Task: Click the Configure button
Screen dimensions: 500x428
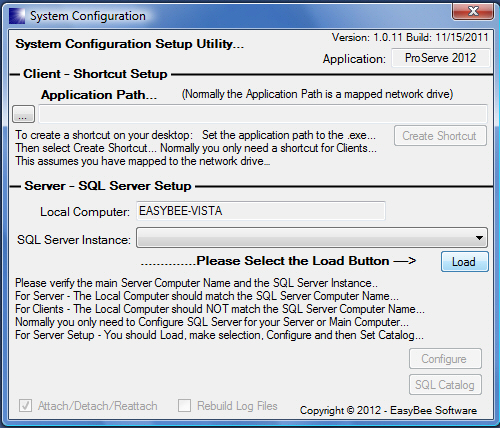Action: click(x=445, y=359)
